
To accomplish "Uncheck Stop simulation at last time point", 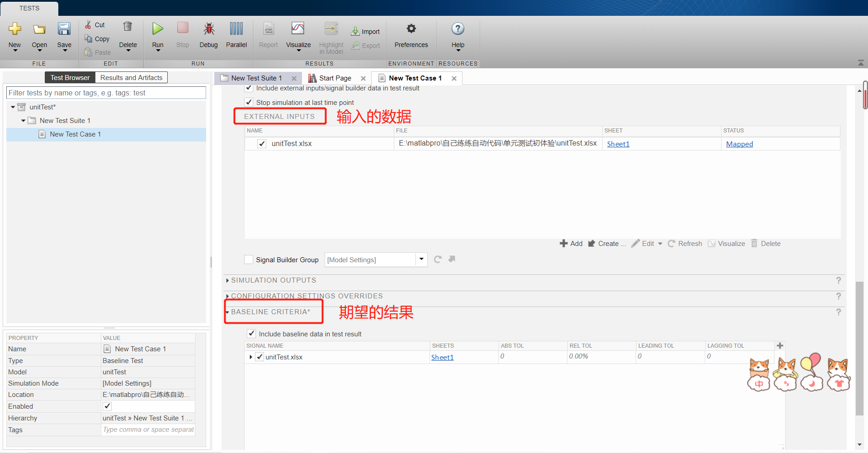I will pyautogui.click(x=249, y=102).
